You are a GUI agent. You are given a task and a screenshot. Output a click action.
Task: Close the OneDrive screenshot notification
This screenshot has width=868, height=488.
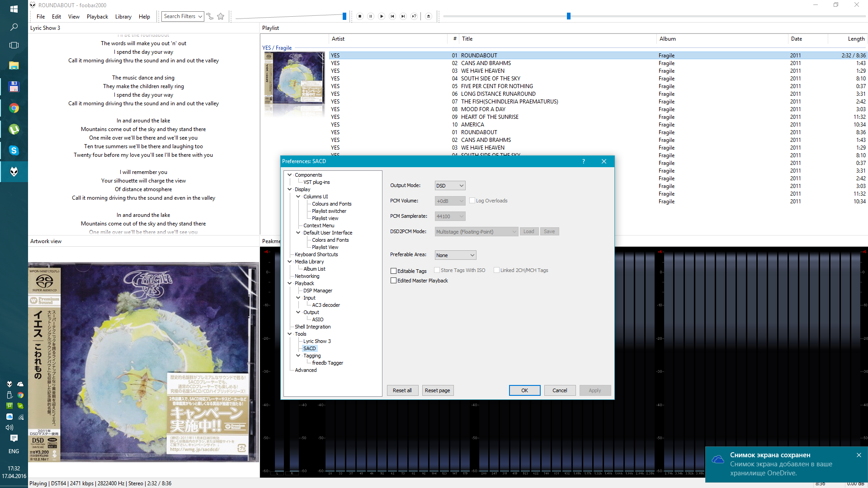click(x=859, y=455)
